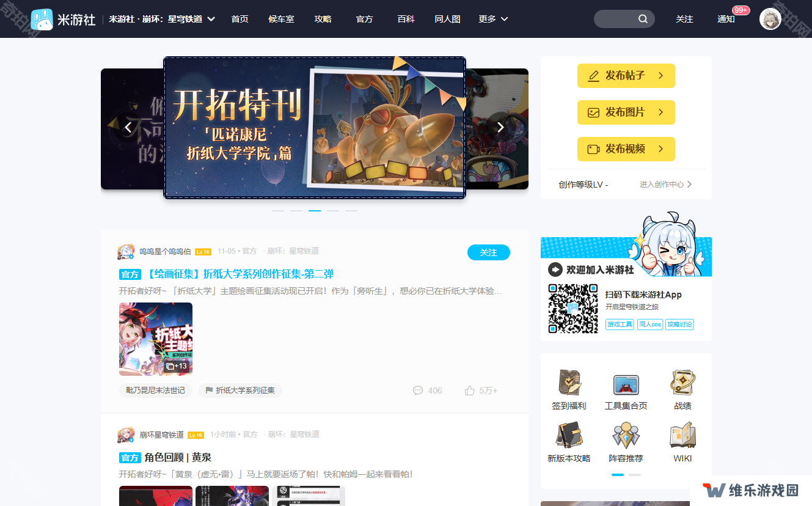
Task: Click the 发布帖子 button
Action: click(626, 76)
